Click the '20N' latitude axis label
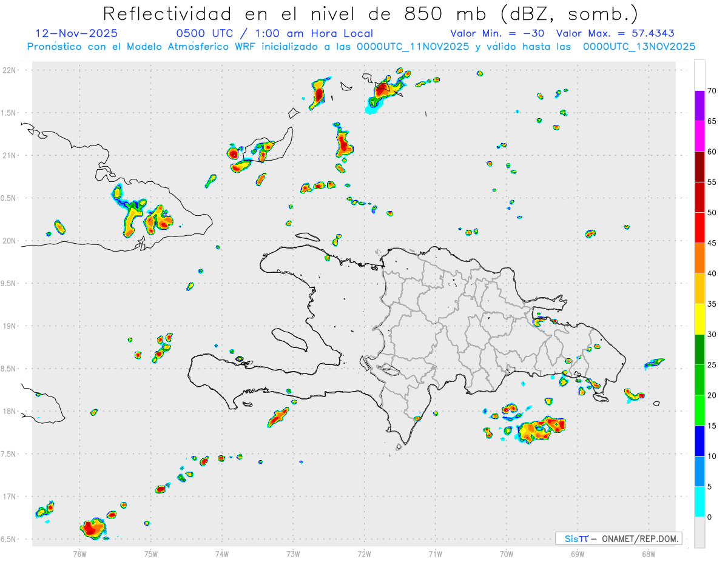This screenshot has width=728, height=562. [x=10, y=241]
